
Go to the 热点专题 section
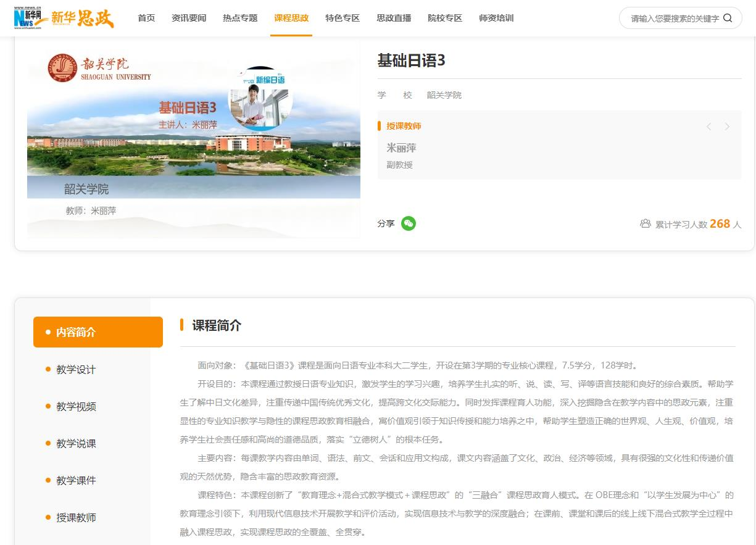(240, 18)
